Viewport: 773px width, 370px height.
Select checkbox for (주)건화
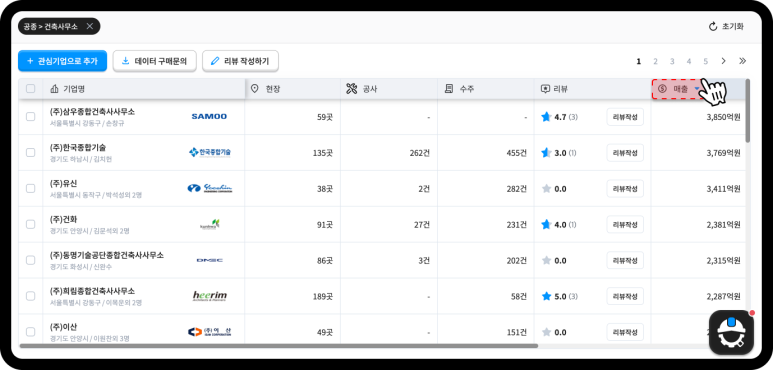[31, 224]
